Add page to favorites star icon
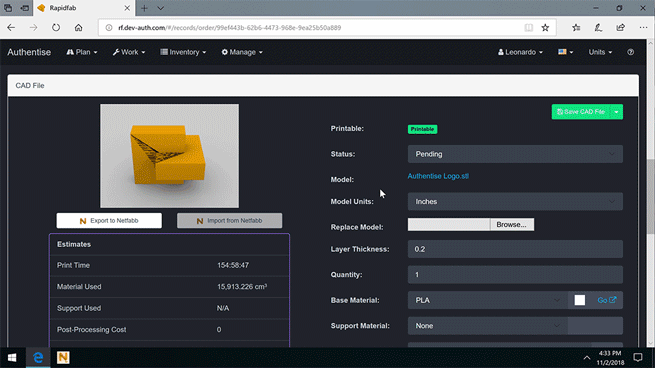 [545, 28]
